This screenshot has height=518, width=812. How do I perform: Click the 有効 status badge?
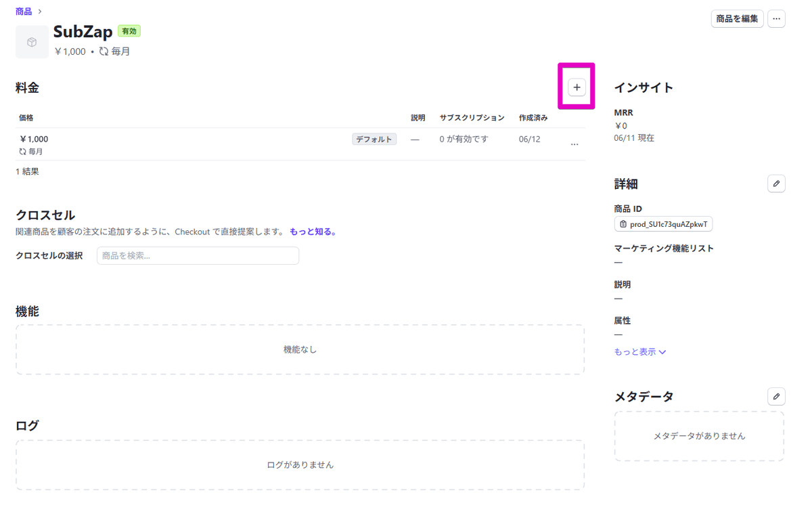click(x=129, y=31)
